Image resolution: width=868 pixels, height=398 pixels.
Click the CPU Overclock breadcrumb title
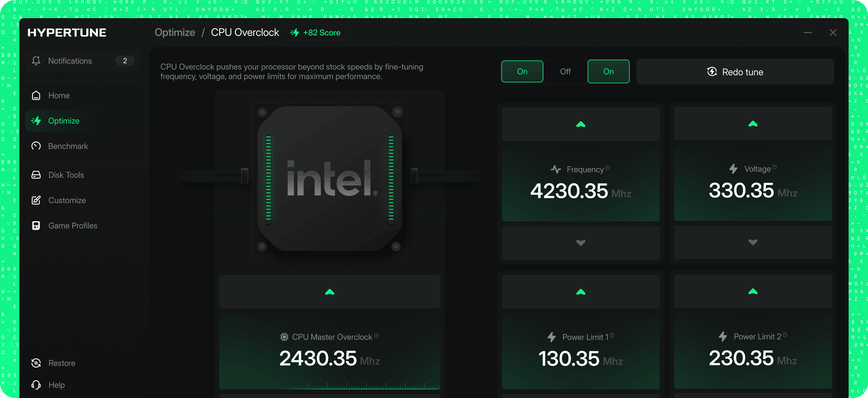pyautogui.click(x=245, y=32)
